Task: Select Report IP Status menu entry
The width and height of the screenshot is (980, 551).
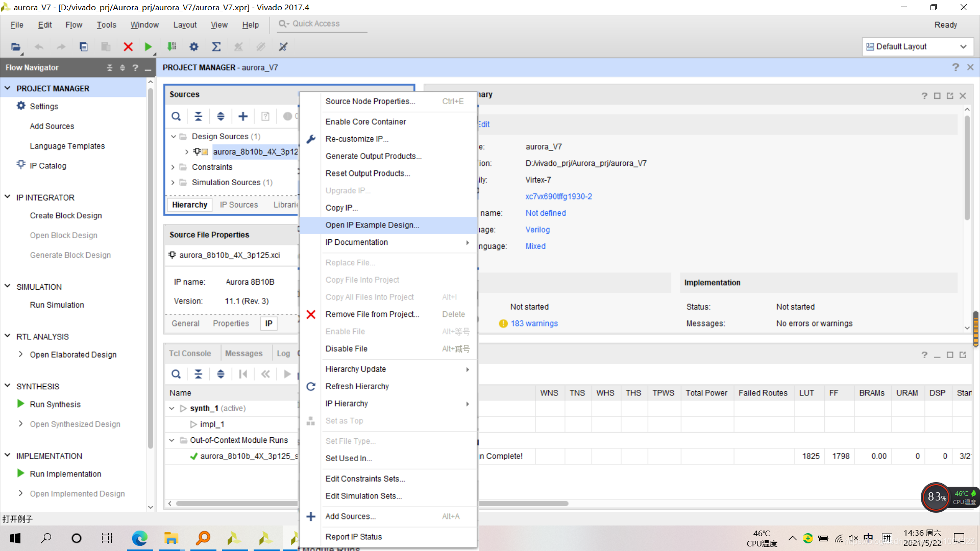Action: pos(388,537)
